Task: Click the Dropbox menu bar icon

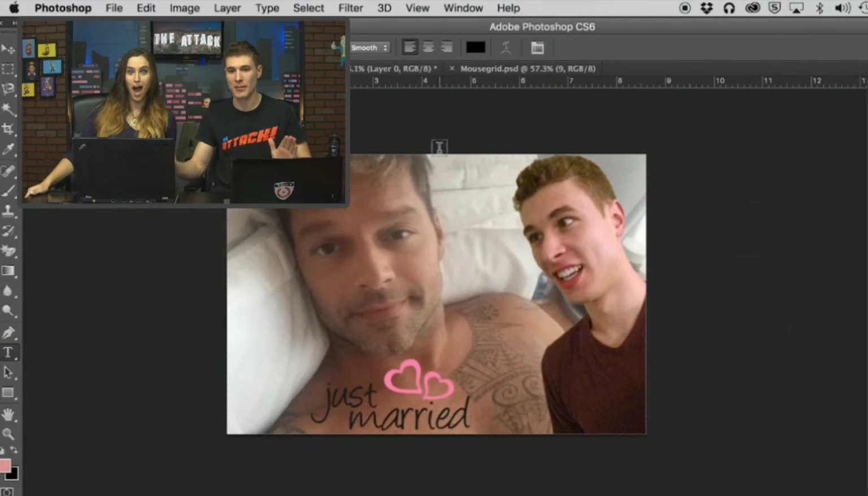Action: 706,8
